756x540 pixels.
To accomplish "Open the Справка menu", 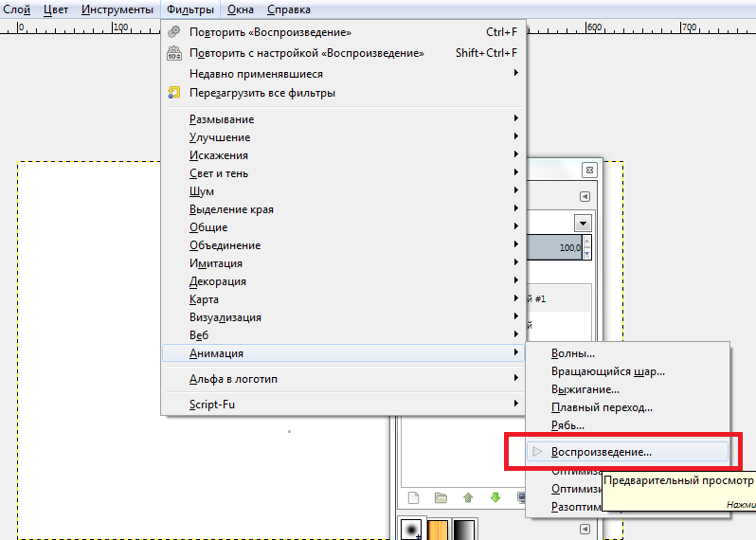I will [x=289, y=9].
